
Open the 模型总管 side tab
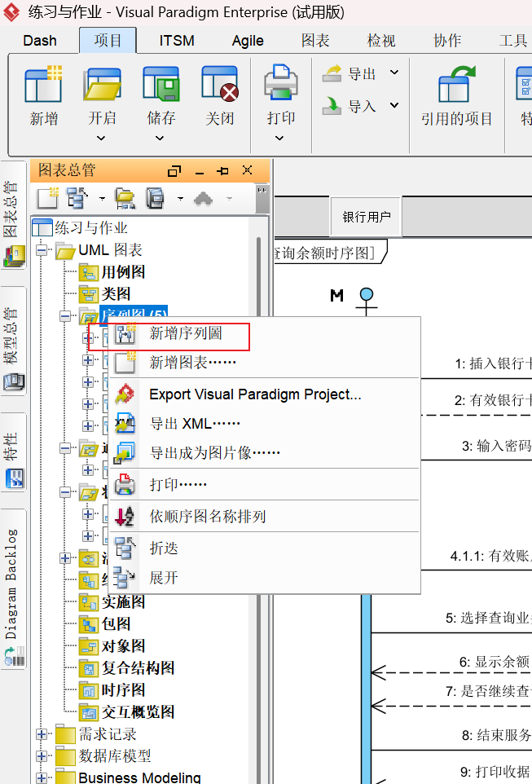click(14, 341)
